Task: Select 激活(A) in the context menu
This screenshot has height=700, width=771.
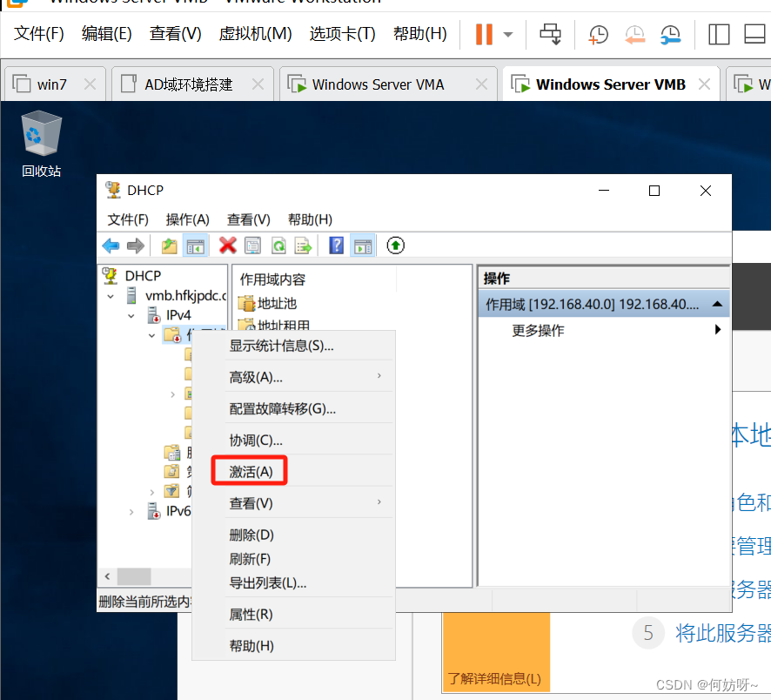Action: 251,471
